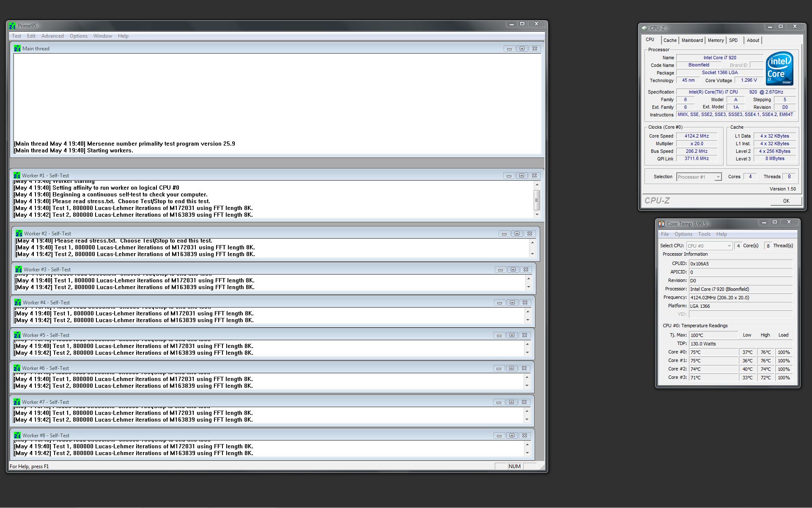Viewport: 812px width, 508px height.
Task: Close the Worker #3 sub-window
Action: (526, 270)
